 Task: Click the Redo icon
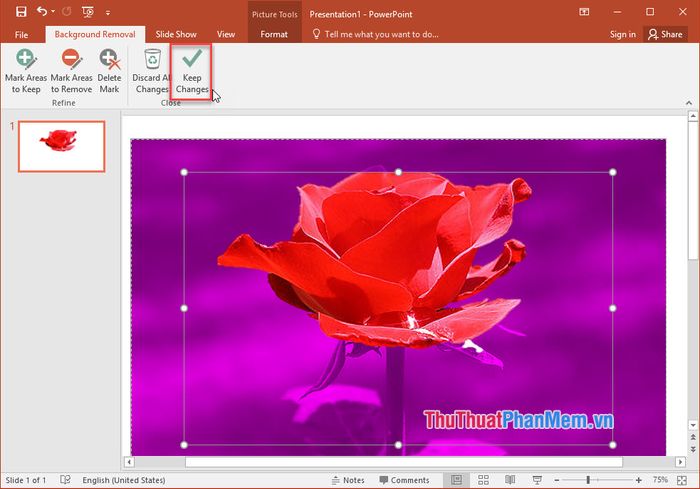67,12
